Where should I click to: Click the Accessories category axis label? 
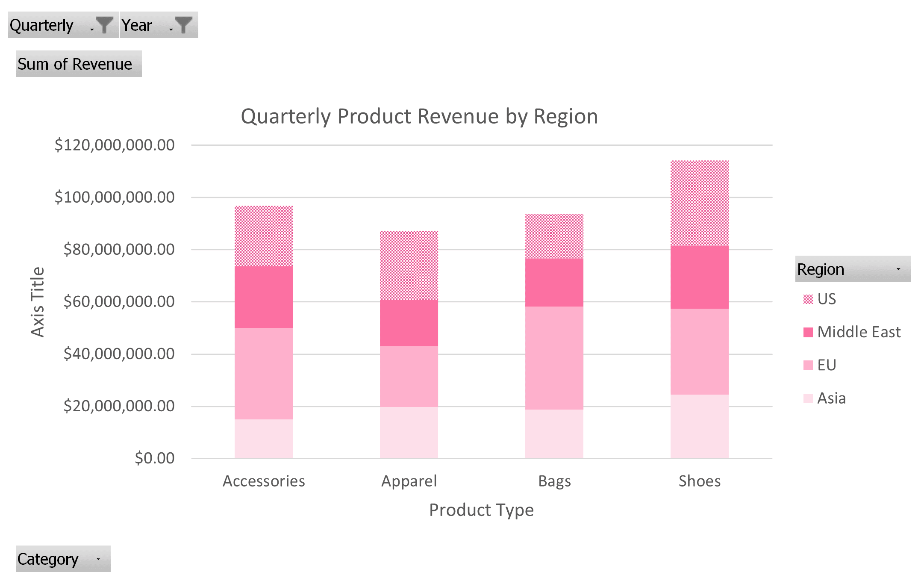pyautogui.click(x=264, y=481)
